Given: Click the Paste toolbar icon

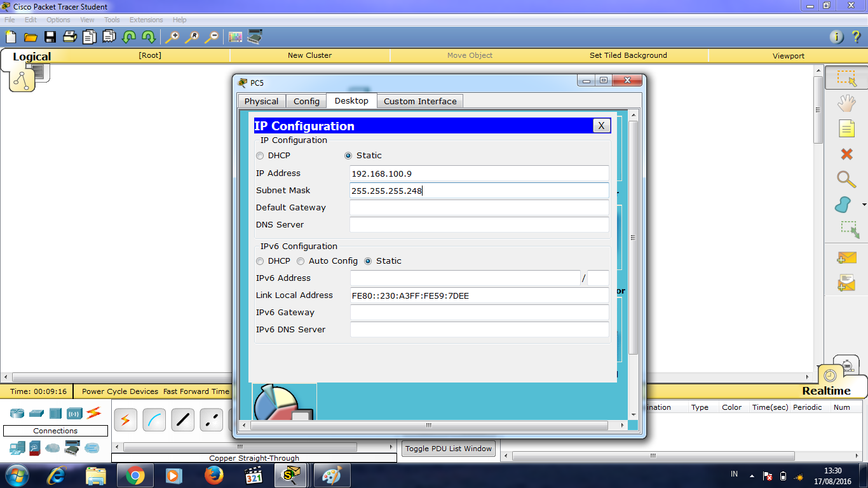Looking at the screenshot, I should point(111,37).
